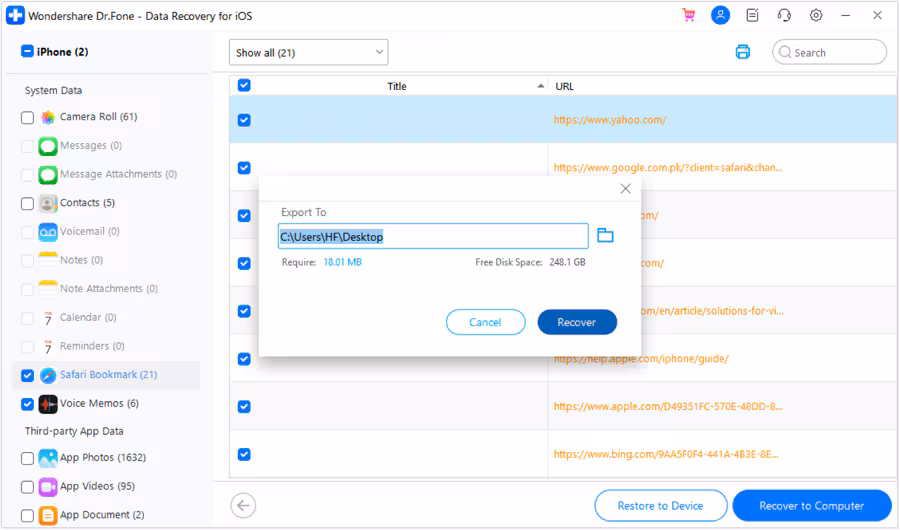
Task: Uncheck the yahoo.com bookmark row checkbox
Action: [x=244, y=120]
